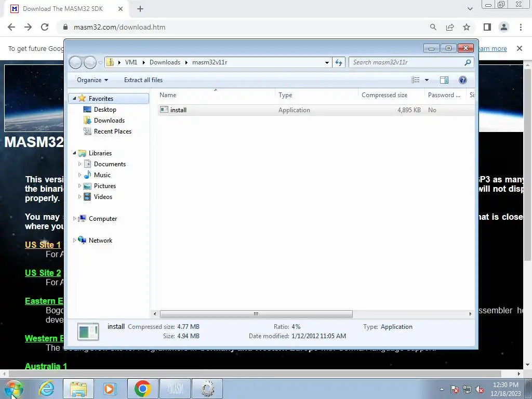Open the US Site 2 link
532x399 pixels.
[43, 273]
